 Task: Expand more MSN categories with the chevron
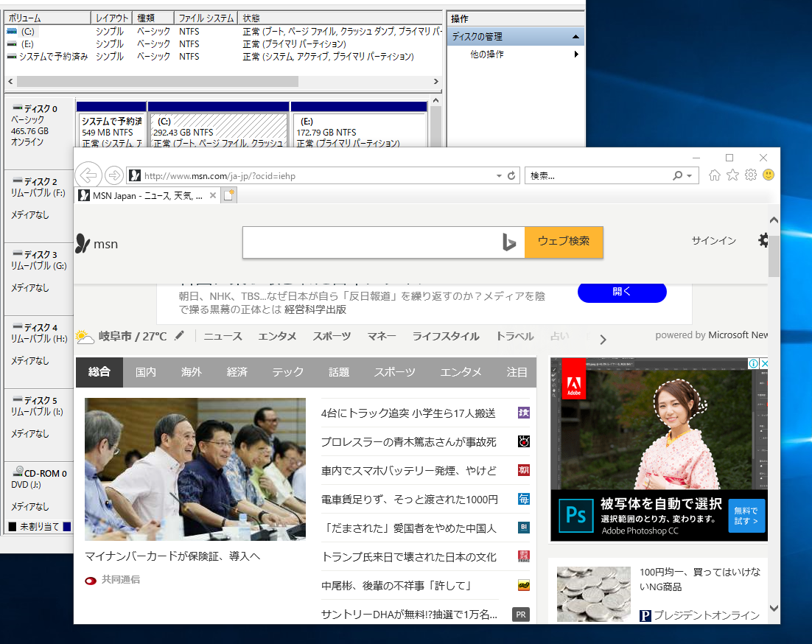[x=603, y=340]
